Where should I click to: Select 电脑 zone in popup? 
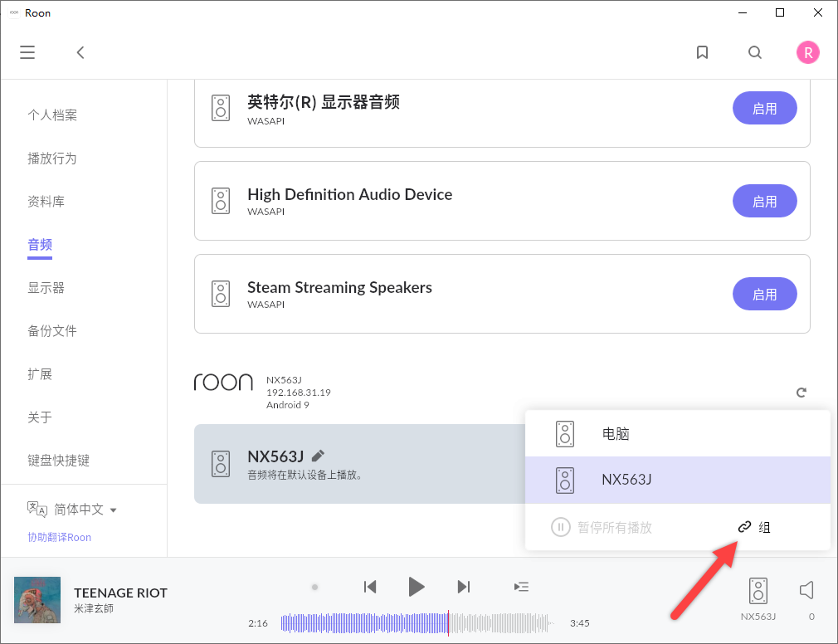[x=678, y=433]
